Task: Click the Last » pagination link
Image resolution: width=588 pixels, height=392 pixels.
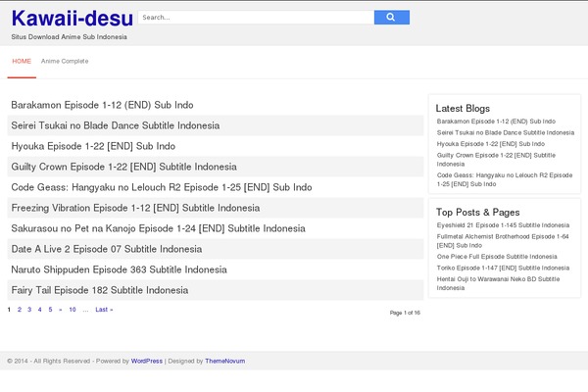Action: [104, 310]
